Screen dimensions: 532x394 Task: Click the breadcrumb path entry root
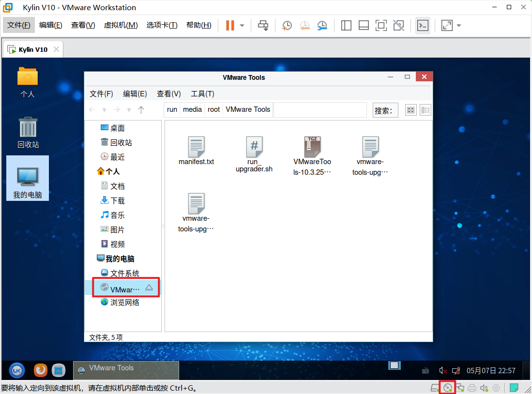click(x=213, y=109)
